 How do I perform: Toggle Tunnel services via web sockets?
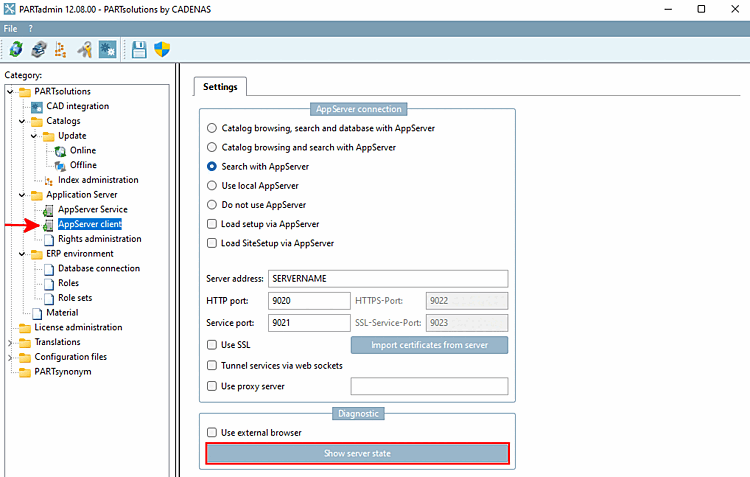(x=211, y=366)
